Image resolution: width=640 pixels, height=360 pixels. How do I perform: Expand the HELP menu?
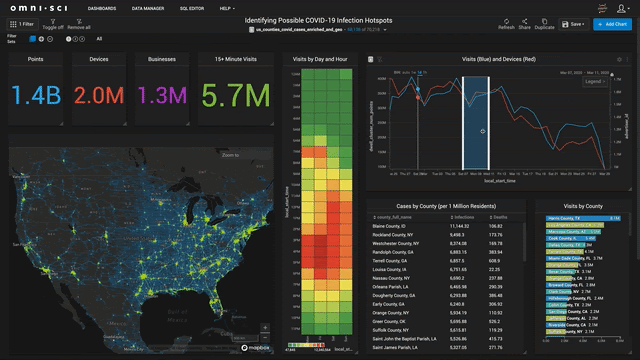tap(227, 9)
